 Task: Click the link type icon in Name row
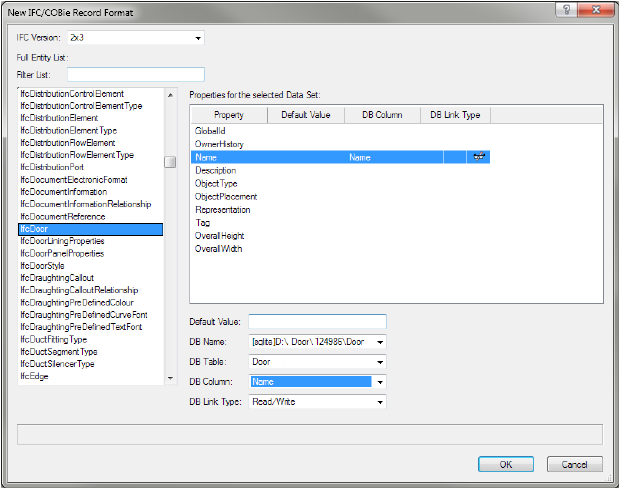[479, 157]
